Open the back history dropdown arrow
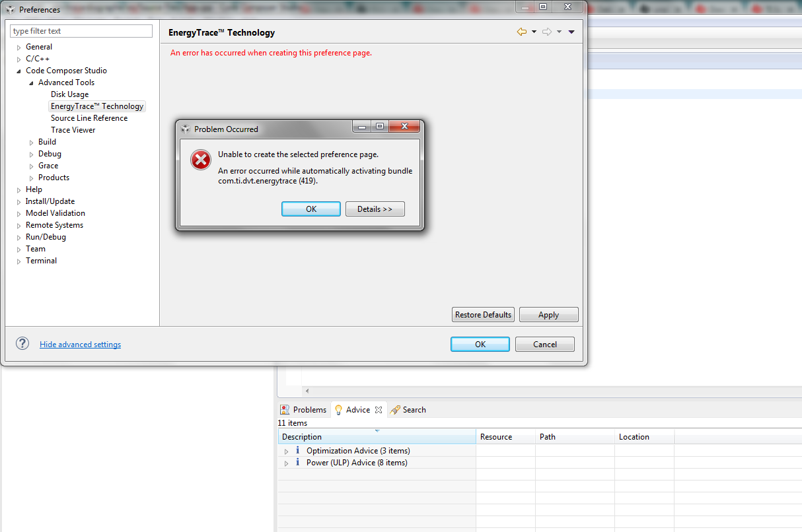The image size is (802, 532). click(534, 32)
